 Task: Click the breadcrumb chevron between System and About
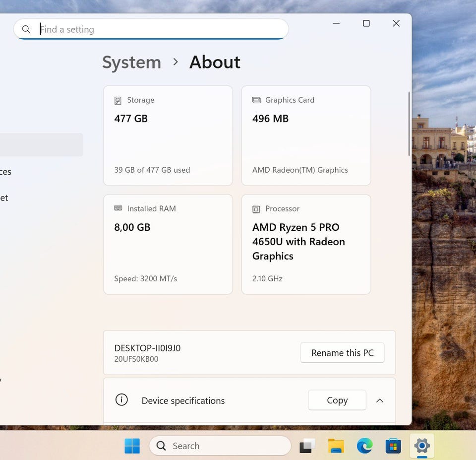[x=175, y=62]
